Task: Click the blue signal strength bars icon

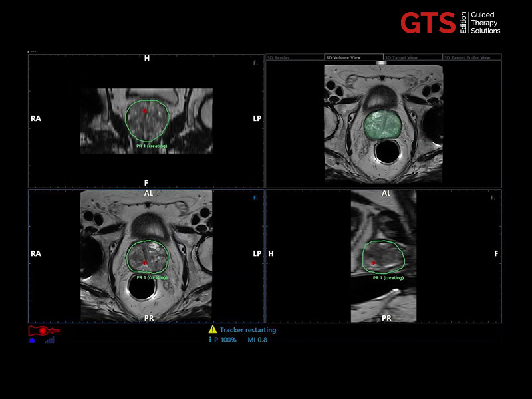Action: click(50, 340)
